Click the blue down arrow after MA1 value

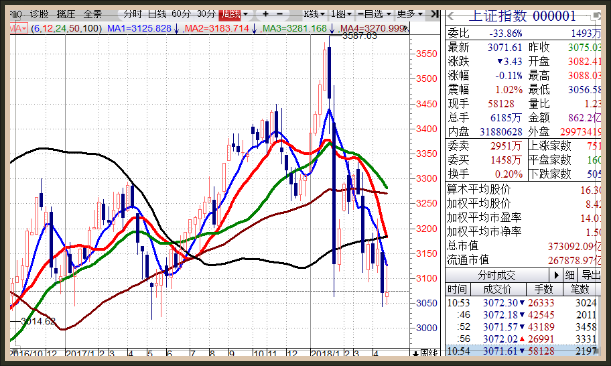[x=176, y=29]
